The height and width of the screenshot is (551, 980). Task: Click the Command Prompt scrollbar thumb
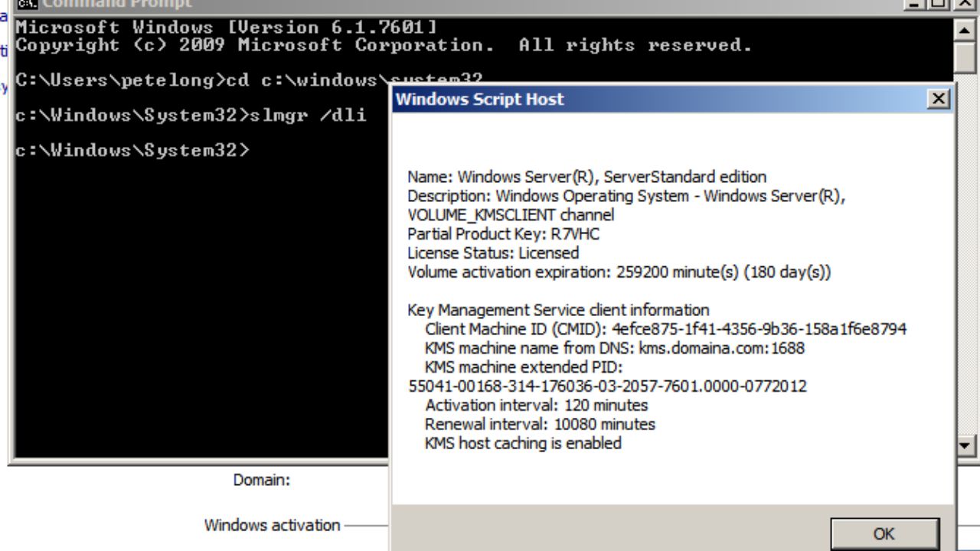pos(964,58)
